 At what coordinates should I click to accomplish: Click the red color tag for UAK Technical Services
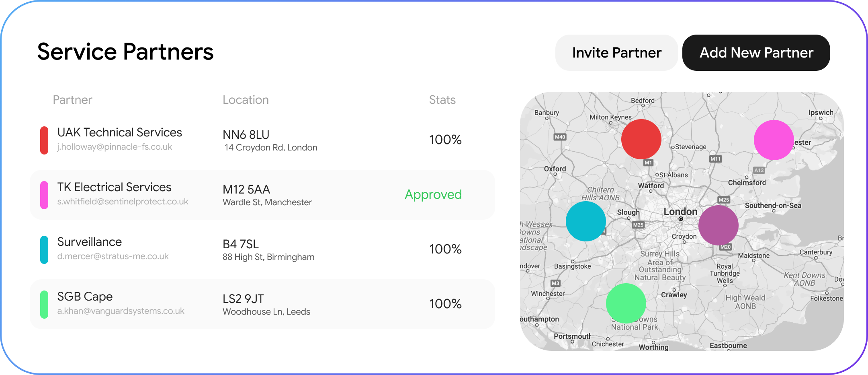(x=44, y=140)
